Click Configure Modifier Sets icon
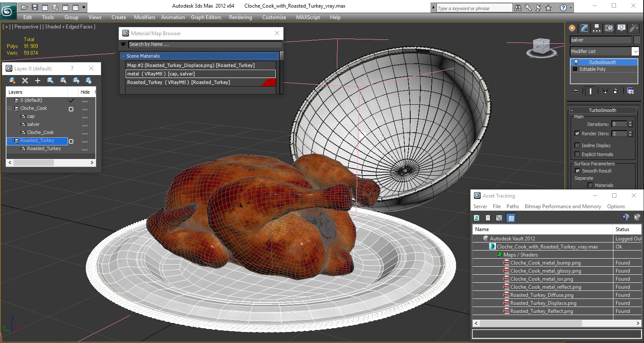This screenshot has width=644, height=343. [x=630, y=91]
